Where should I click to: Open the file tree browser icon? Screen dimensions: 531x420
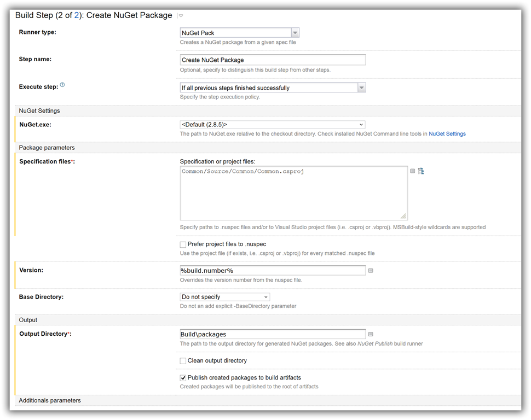point(421,171)
